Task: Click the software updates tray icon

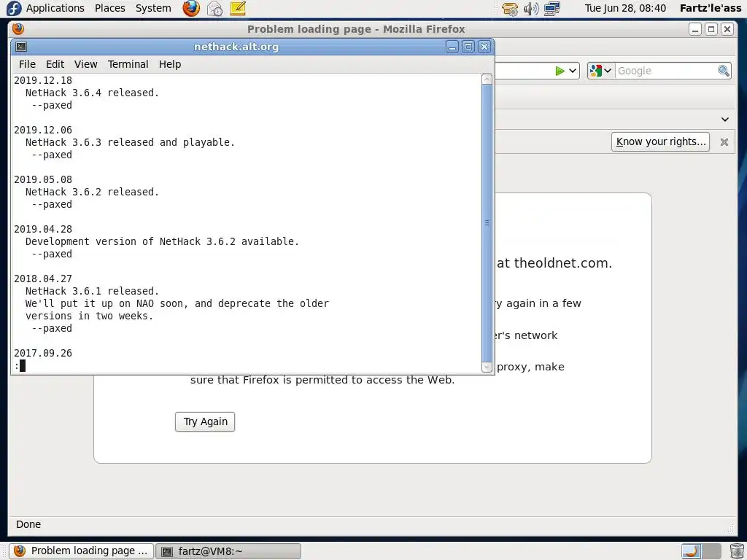Action: click(x=510, y=9)
